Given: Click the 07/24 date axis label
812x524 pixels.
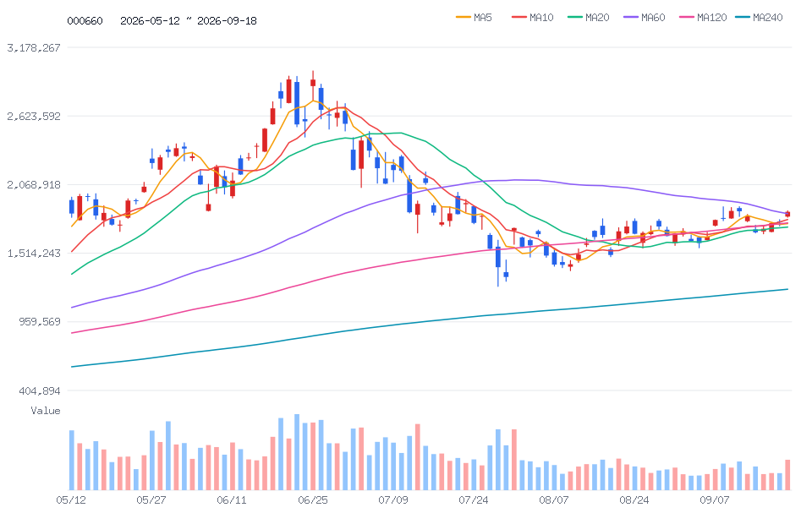Looking at the screenshot, I should pyautogui.click(x=474, y=500).
